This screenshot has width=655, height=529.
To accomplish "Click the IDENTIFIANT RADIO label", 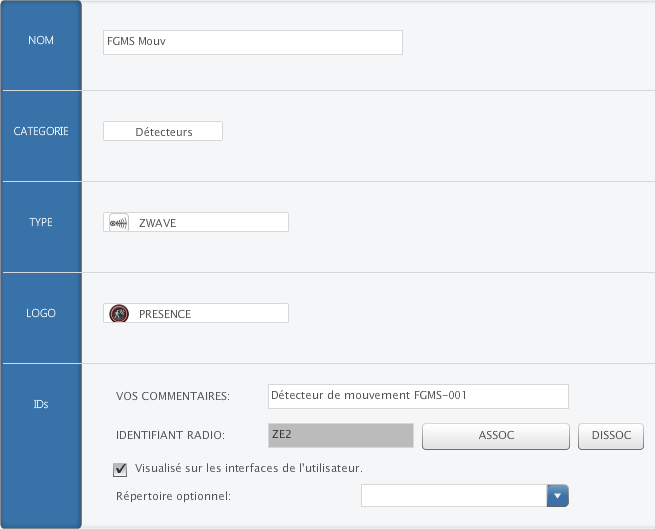I will click(170, 436).
